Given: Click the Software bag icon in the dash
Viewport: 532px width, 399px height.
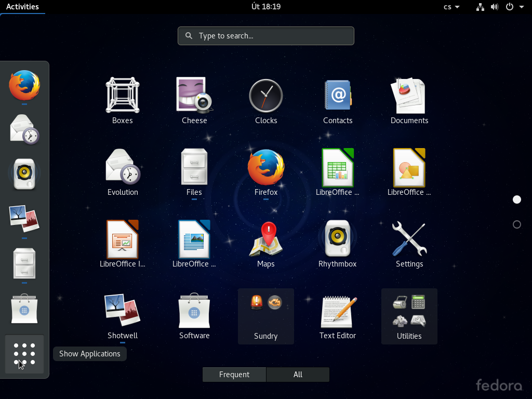Looking at the screenshot, I should click(x=24, y=309).
